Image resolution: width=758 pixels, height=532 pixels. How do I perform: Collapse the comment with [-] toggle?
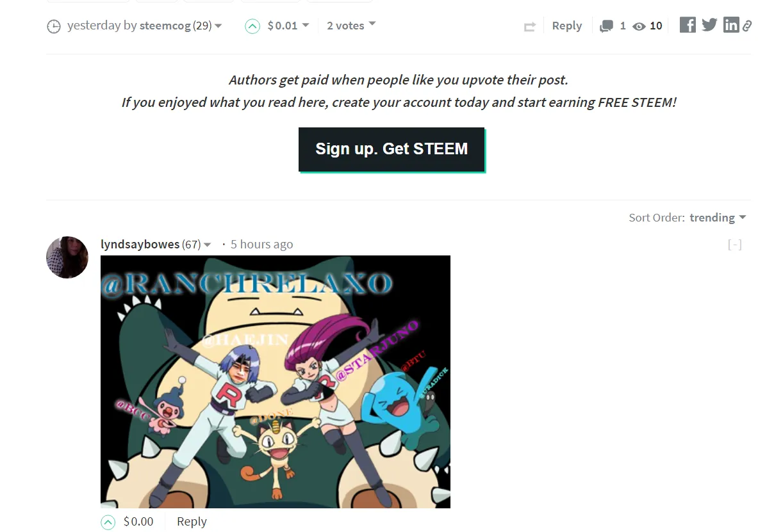tap(734, 245)
